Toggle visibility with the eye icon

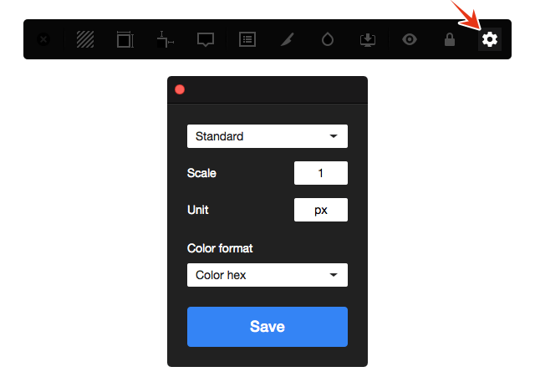coord(409,39)
